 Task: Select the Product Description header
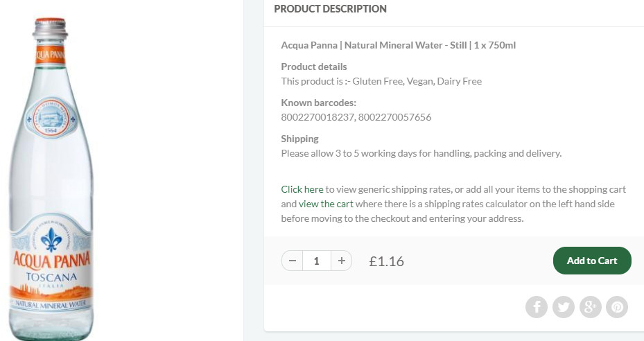tap(330, 9)
